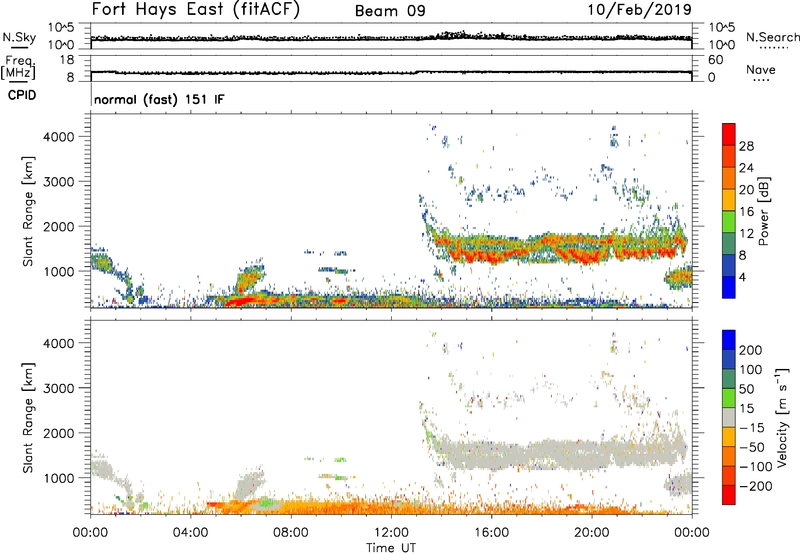The image size is (800, 554).
Task: Click the 'Freq. [MHz]' axis label
Action: tap(18, 67)
